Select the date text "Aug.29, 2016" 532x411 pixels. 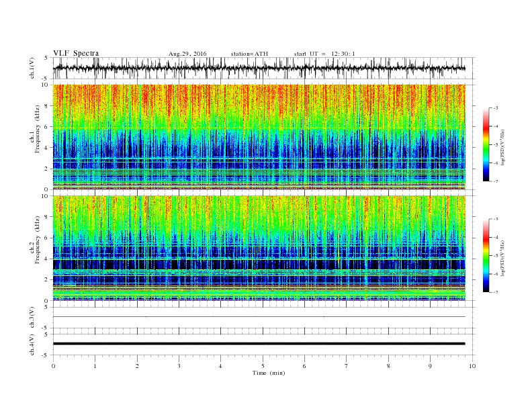click(187, 54)
